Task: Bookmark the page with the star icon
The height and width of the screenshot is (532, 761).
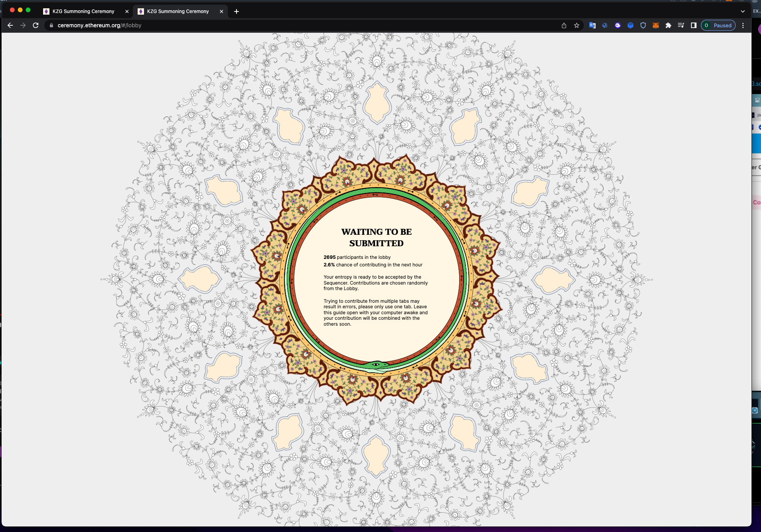Action: coord(577,25)
